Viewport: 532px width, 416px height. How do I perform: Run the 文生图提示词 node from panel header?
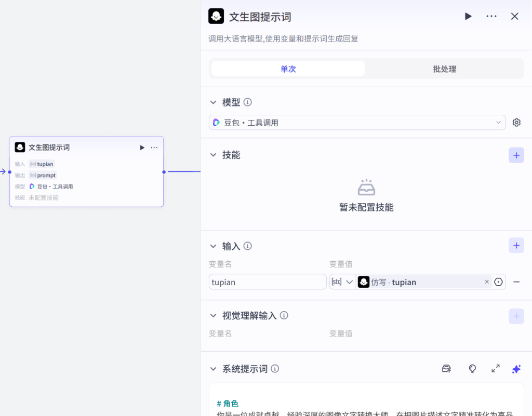468,17
